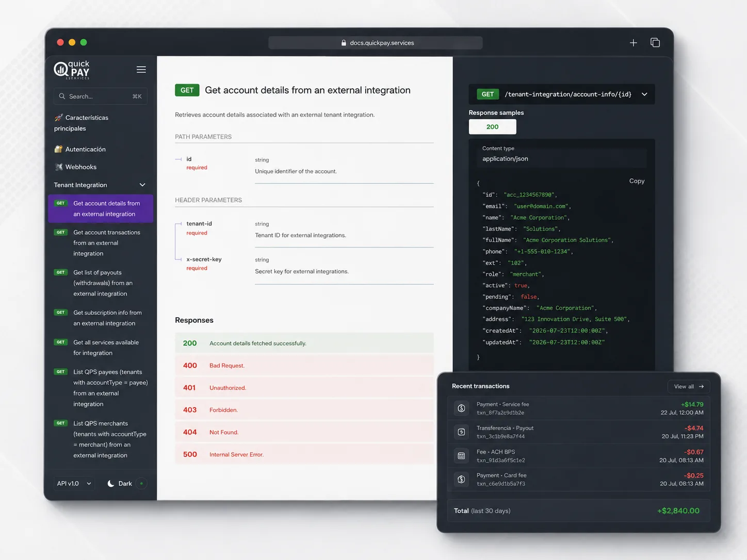Click the tenant-id header parameter

click(199, 224)
